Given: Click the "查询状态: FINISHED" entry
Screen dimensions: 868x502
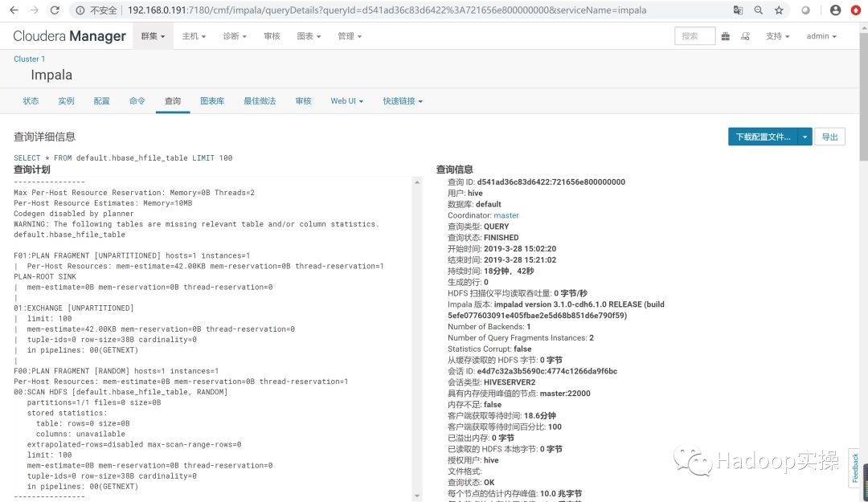Looking at the screenshot, I should coord(483,238).
